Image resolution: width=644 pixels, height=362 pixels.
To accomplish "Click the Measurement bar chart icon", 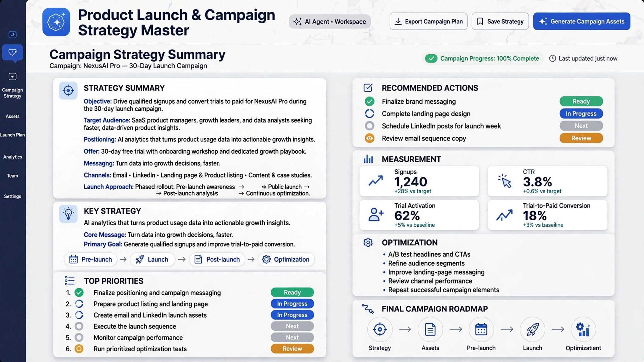I will point(368,159).
